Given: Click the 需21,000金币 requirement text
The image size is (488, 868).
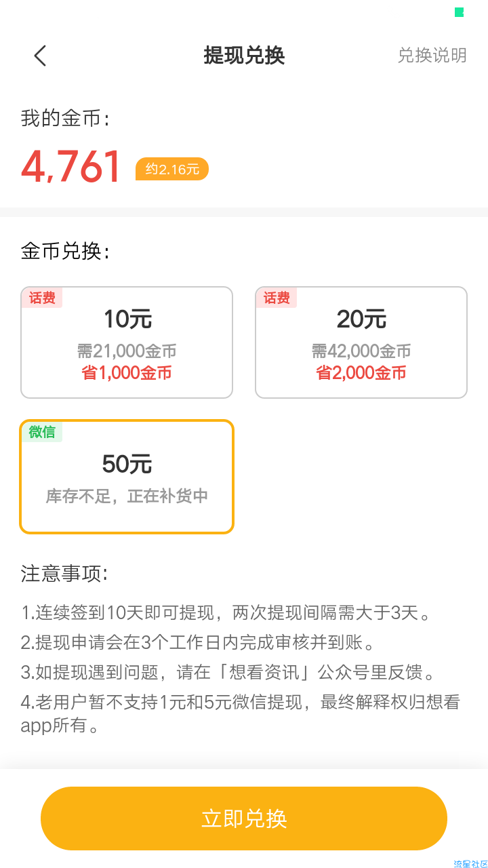Looking at the screenshot, I should pos(127,351).
